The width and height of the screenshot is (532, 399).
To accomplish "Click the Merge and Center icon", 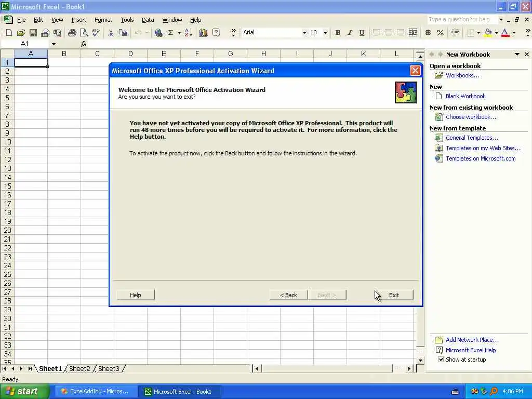I will pos(413,33).
